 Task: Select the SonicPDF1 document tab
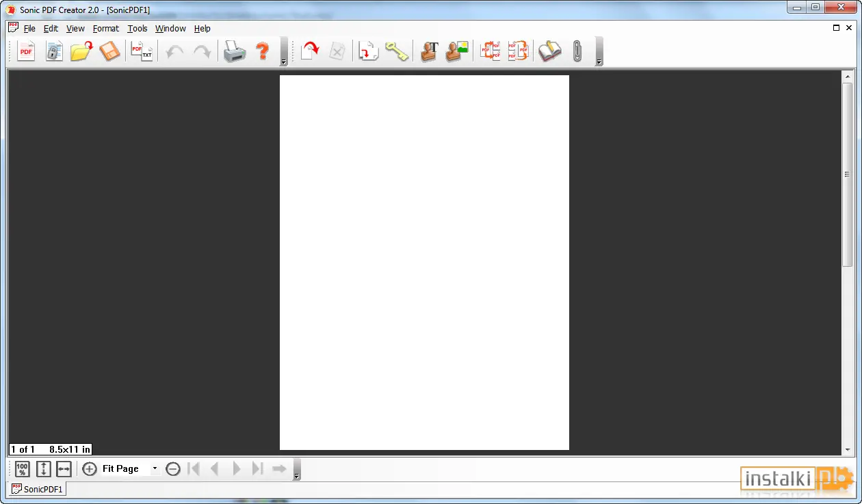tap(37, 489)
